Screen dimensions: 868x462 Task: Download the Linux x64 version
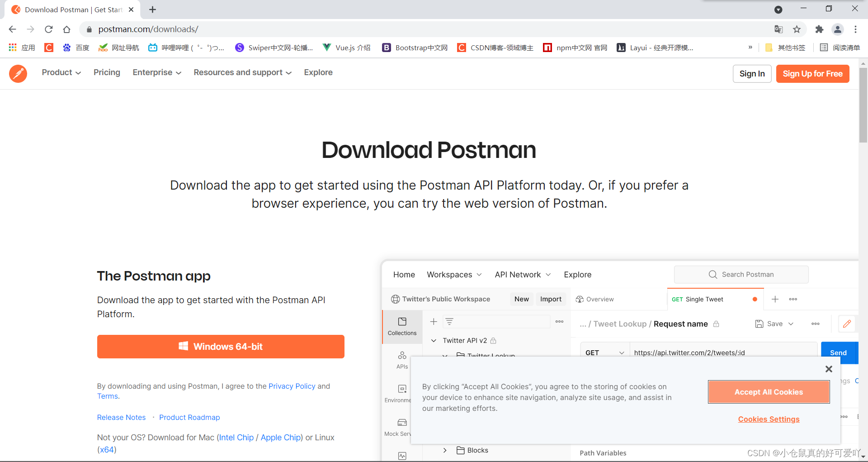point(107,450)
